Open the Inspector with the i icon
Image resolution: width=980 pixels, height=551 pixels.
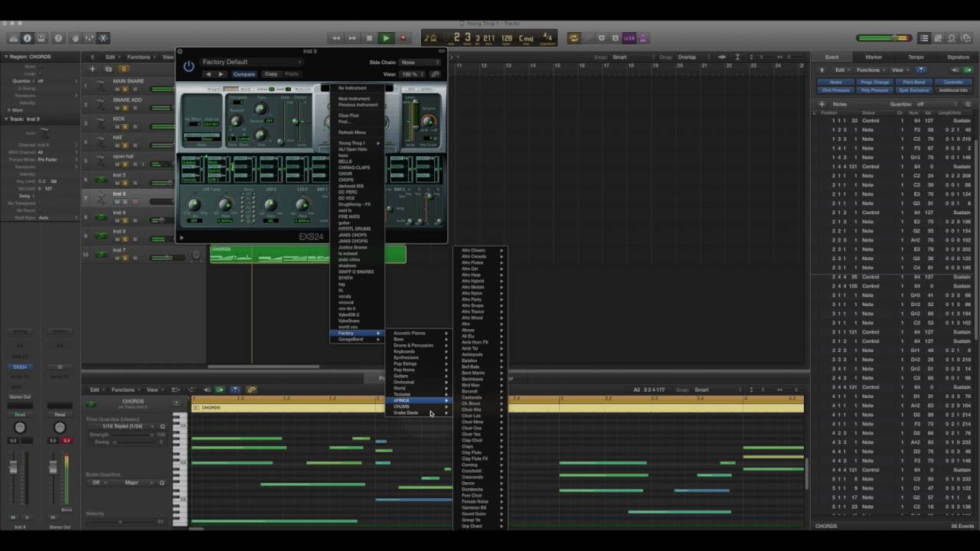coord(28,38)
